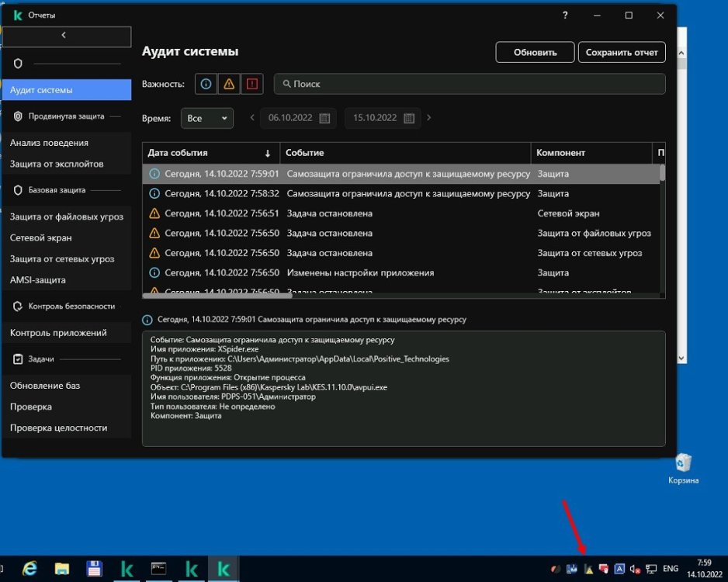Select the Защита от сетевых угроз stopped row
This screenshot has height=582, width=728.
click(401, 253)
